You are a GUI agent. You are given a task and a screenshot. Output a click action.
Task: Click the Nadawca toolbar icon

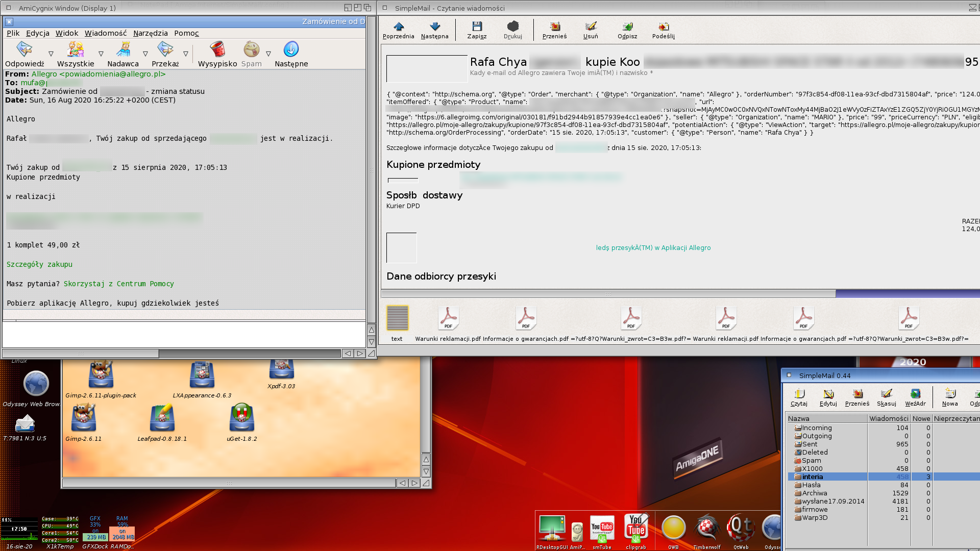(123, 49)
